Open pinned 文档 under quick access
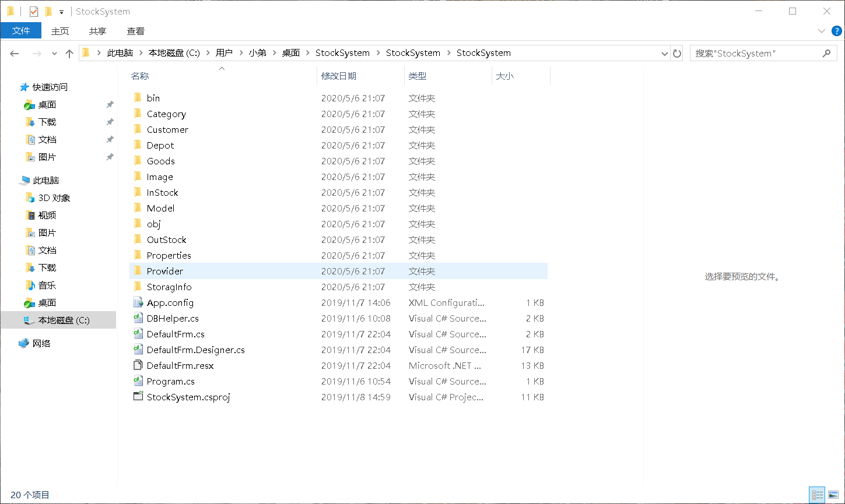Image resolution: width=845 pixels, height=504 pixels. pos(47,139)
